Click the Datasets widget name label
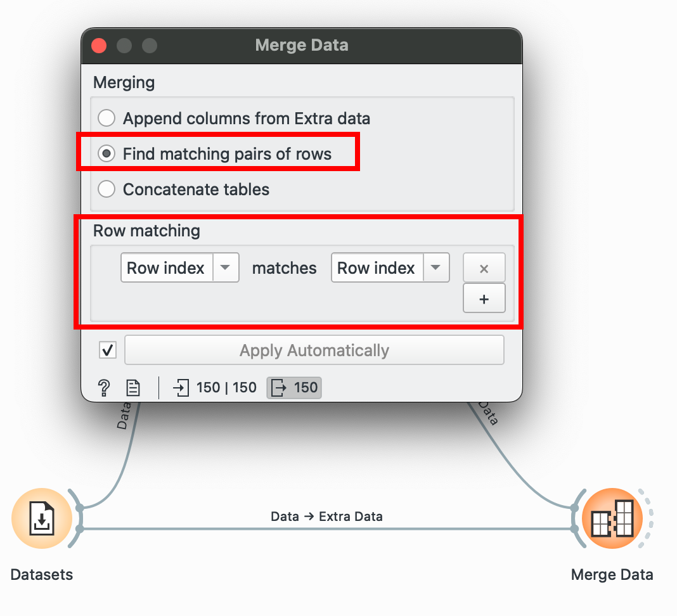The width and height of the screenshot is (677, 616). (x=42, y=575)
